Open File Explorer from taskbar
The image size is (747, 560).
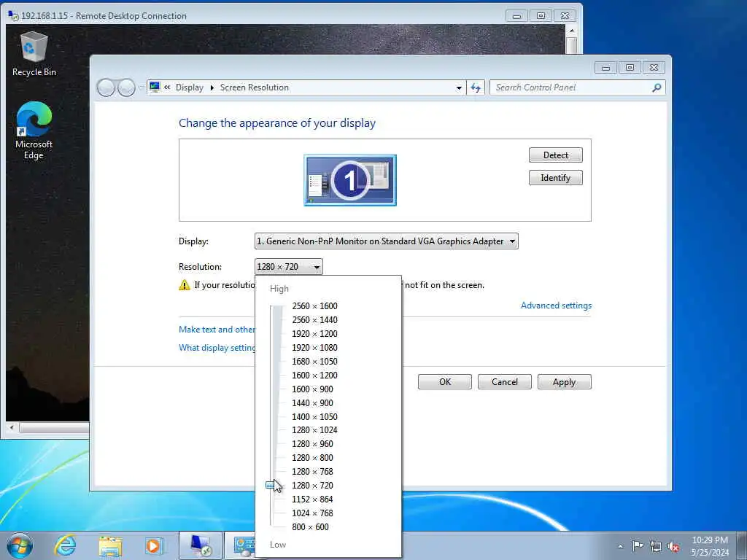(x=111, y=545)
